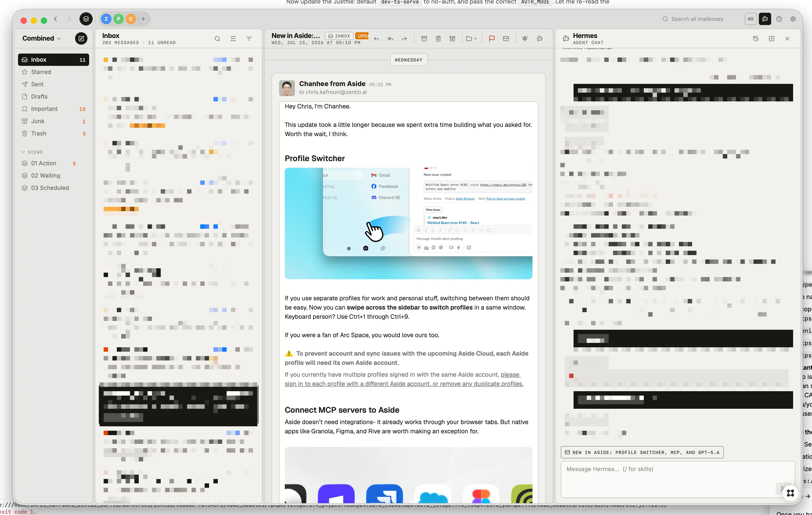Image resolution: width=812 pixels, height=515 pixels.
Task: Switch to the Z account avatar
Action: tap(106, 19)
